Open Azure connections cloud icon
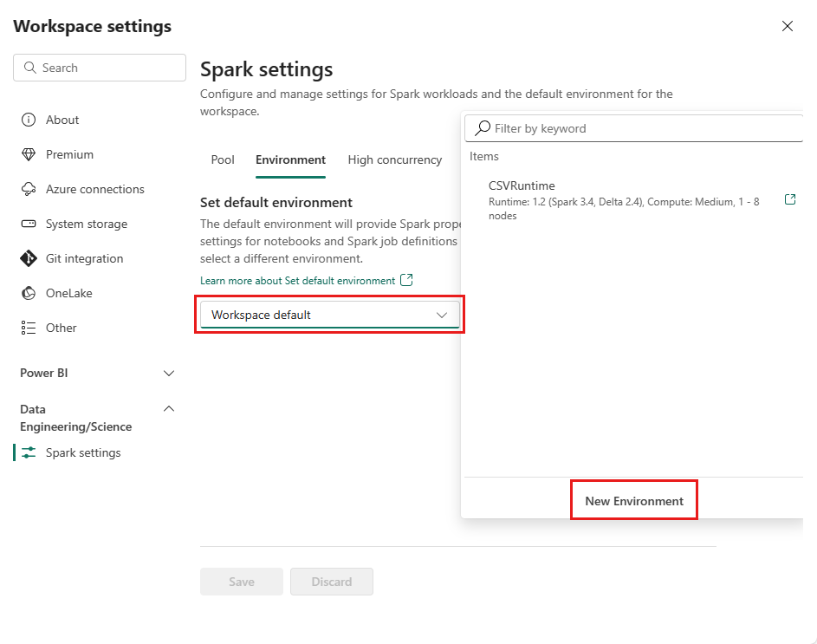This screenshot has height=644, width=817. pyautogui.click(x=29, y=189)
